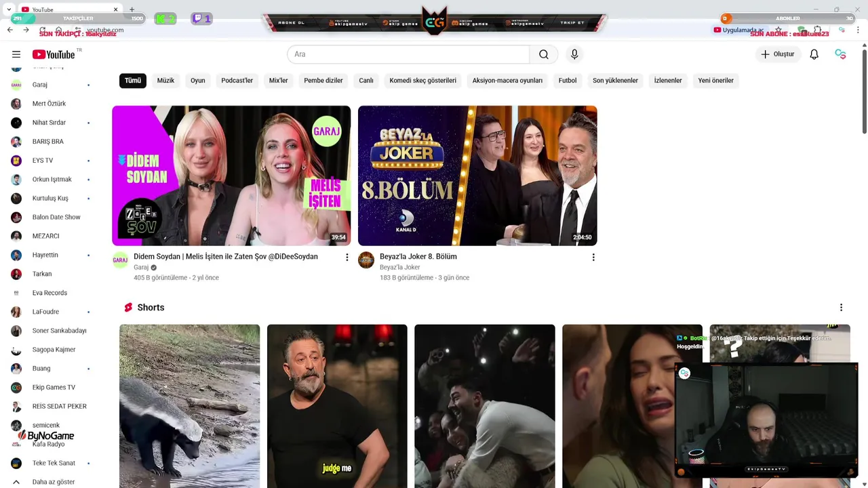Open the notifications bell

814,54
